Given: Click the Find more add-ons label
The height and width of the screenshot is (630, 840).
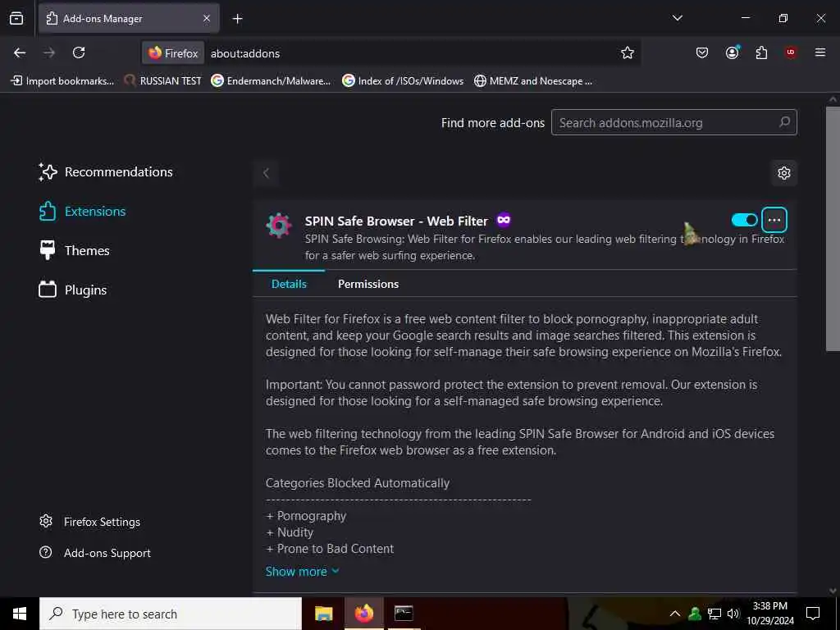Looking at the screenshot, I should point(493,123).
